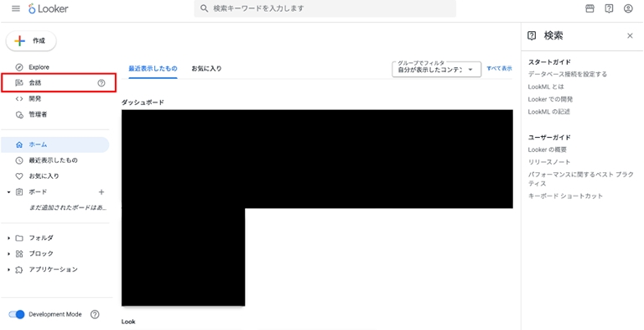644x330 pixels.
Task: Open the user account icon
Action: click(x=628, y=8)
